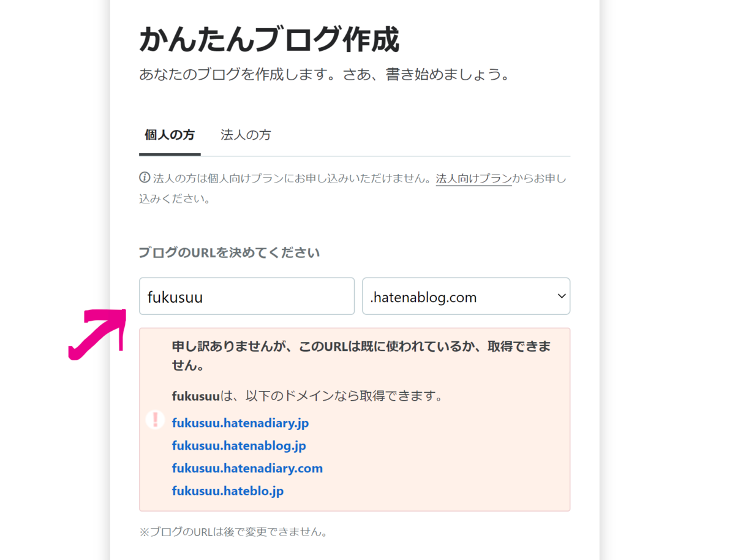Click the red exclamation warning icon
The width and height of the screenshot is (735, 560).
155,420
